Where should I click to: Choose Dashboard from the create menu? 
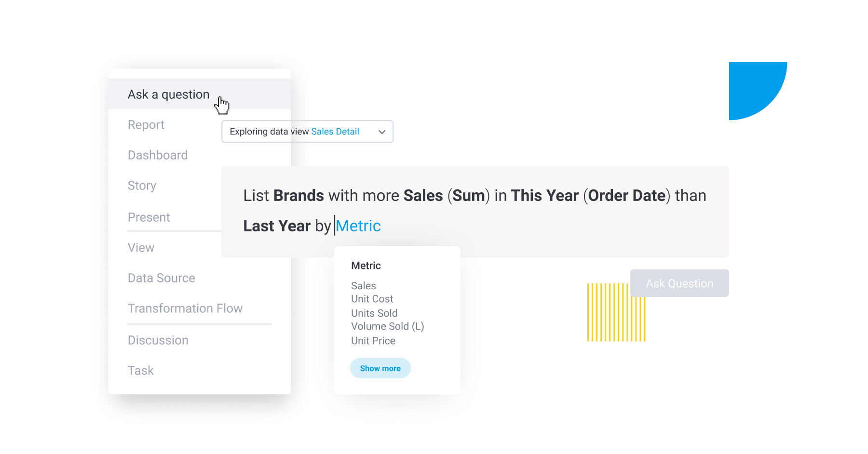point(158,155)
